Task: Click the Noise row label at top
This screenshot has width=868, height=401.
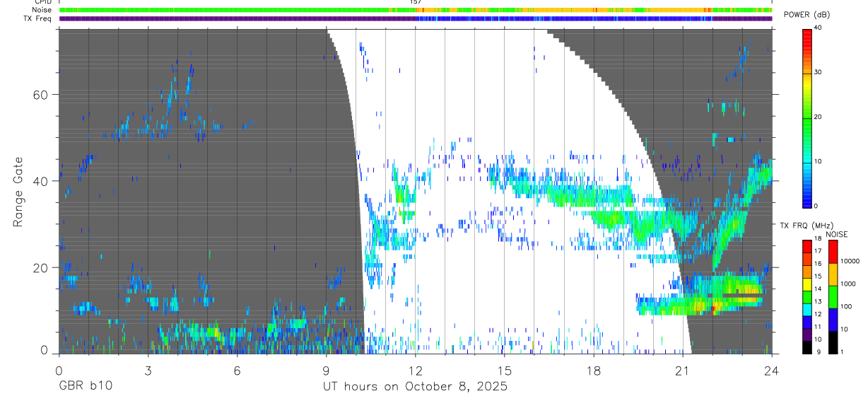Action: [x=42, y=10]
